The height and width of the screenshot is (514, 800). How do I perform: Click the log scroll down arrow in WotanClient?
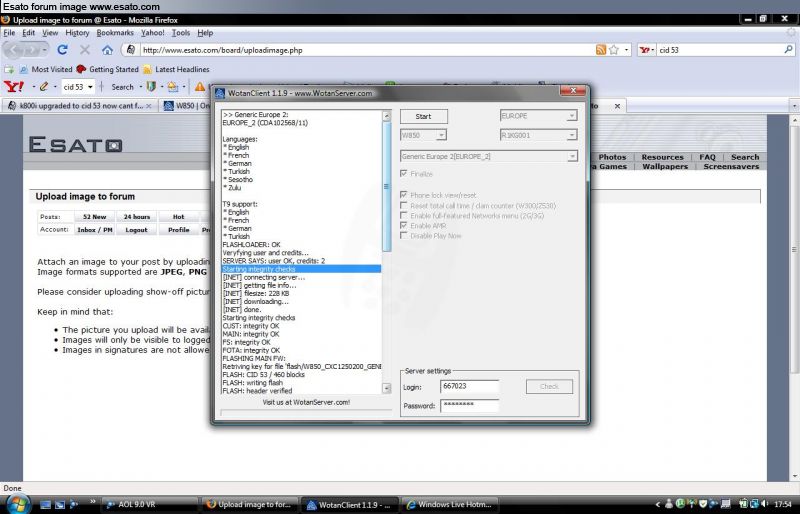(x=386, y=388)
